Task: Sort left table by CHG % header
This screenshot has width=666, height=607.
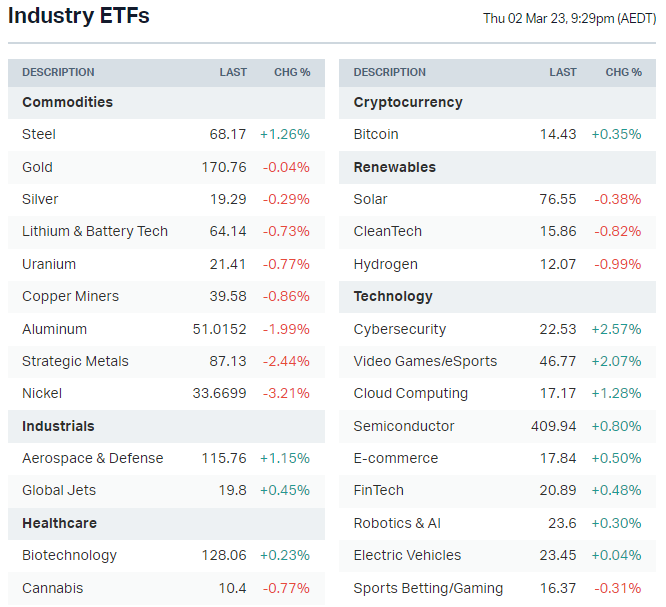Action: click(292, 72)
